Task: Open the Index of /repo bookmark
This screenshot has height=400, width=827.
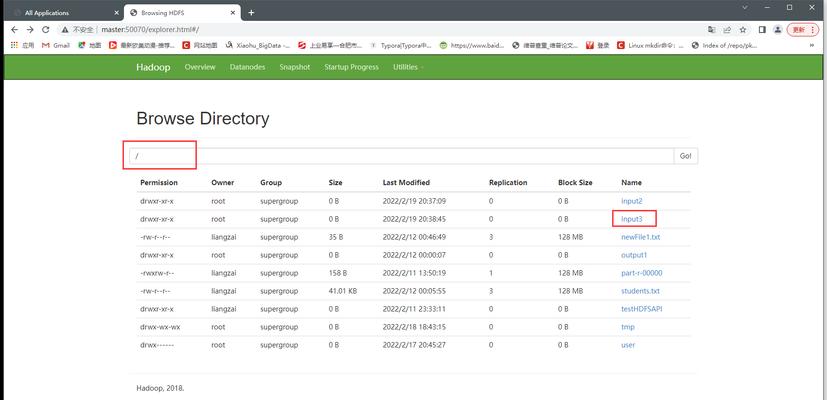Action: pos(724,45)
